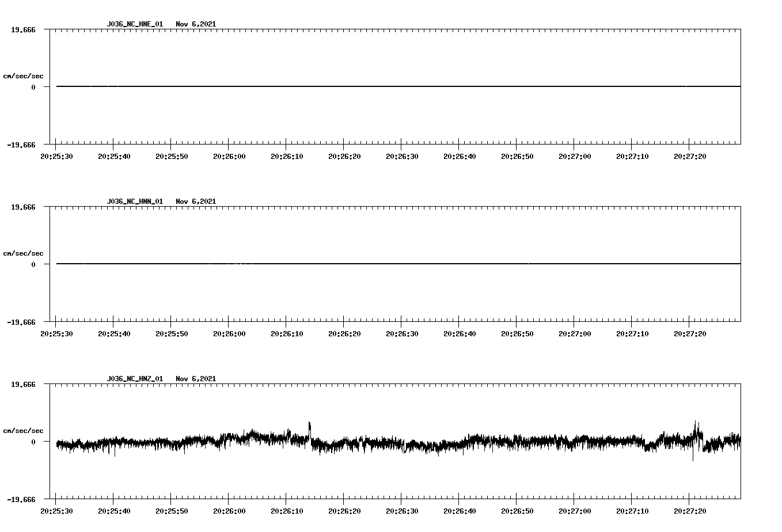782x532 pixels.
Task: Click time label 20:27:10 under HNN chart
Action: pos(632,333)
